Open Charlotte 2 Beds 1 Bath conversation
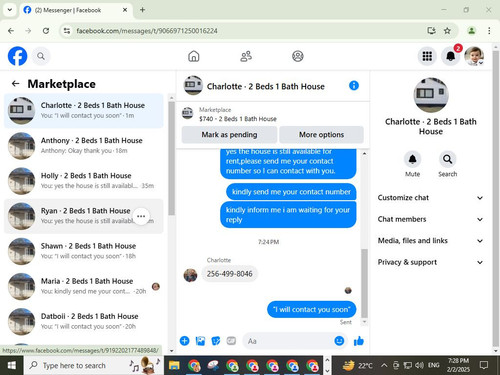Image resolution: width=500 pixels, height=375 pixels. 84,111
